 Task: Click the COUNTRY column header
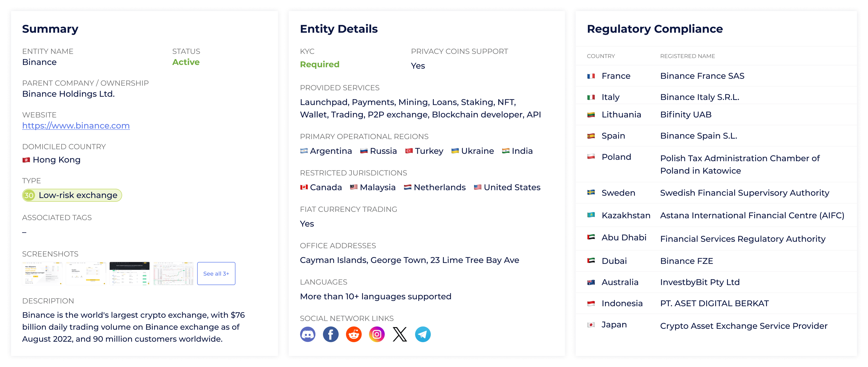[601, 56]
